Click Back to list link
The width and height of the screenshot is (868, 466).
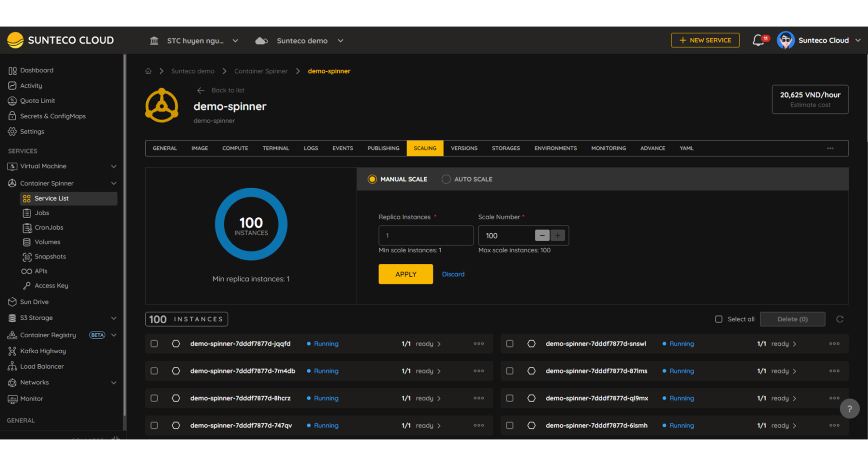point(221,90)
